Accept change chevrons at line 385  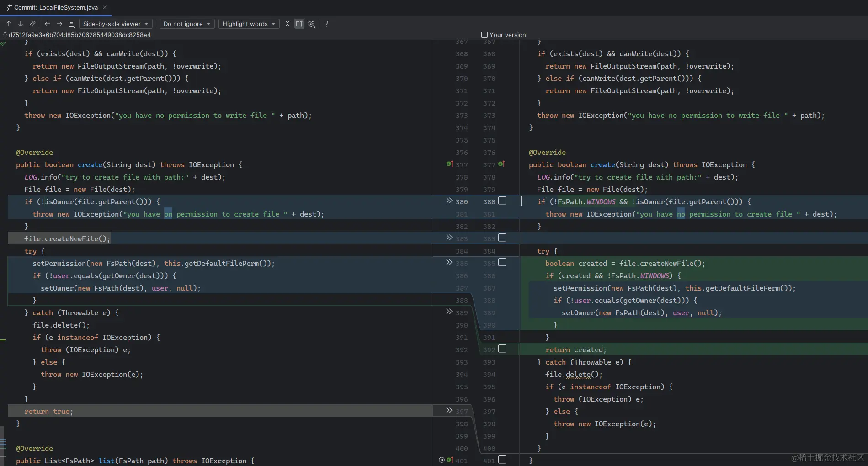449,262
